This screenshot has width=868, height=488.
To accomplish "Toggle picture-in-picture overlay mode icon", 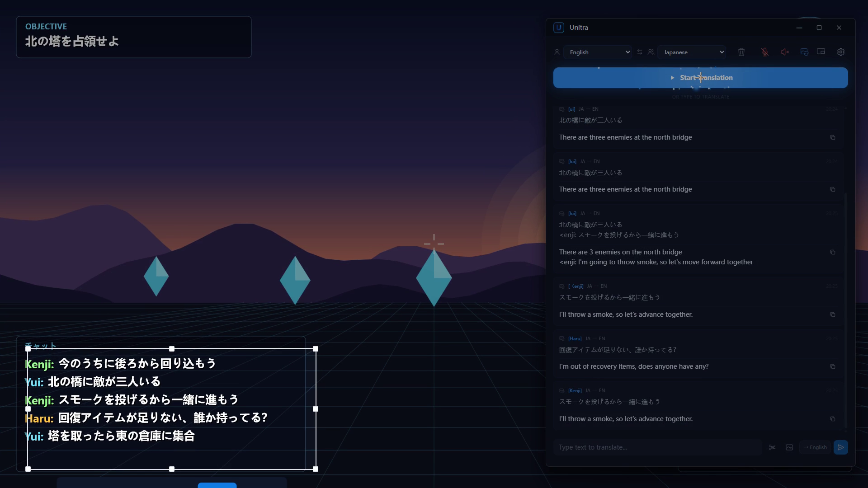I will point(821,52).
